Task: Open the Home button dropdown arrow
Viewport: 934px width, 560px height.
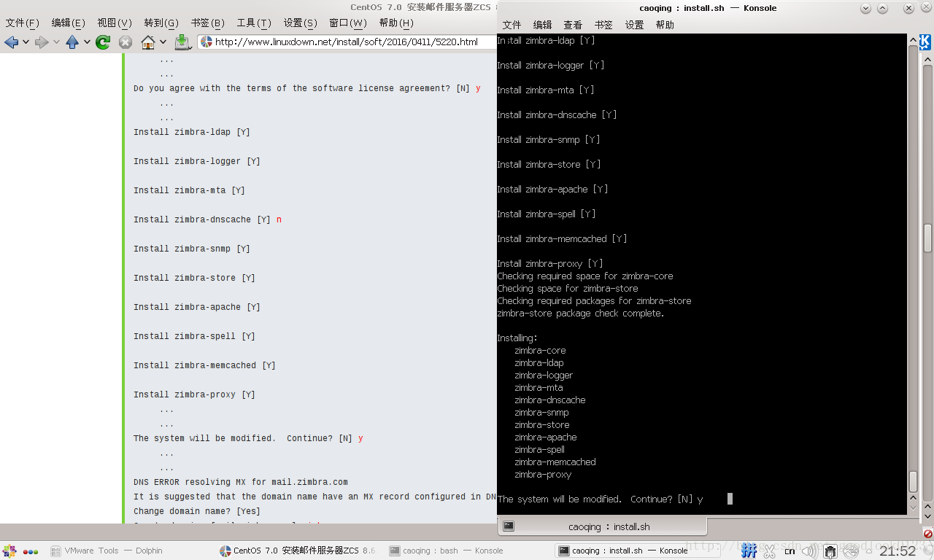Action: (163, 42)
